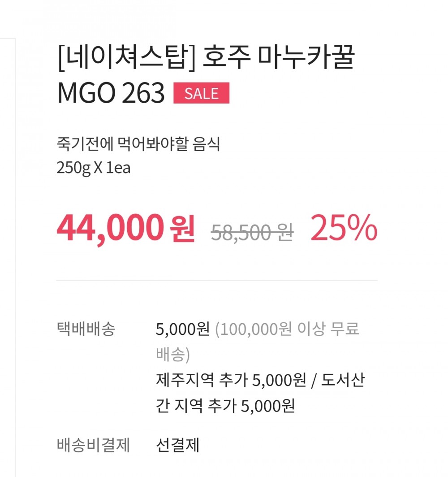Viewport: 448px width, 477px height.
Task: Click the 5,000원 shipping fee
Action: [183, 329]
